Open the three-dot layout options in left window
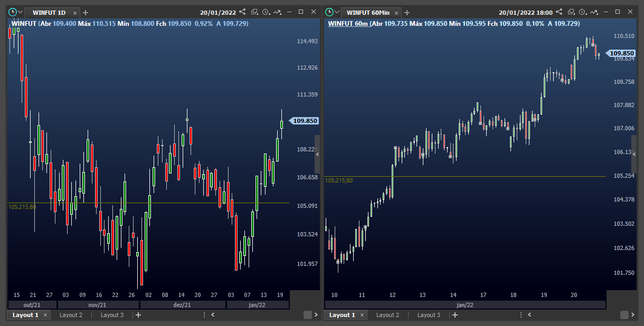 click(x=204, y=315)
